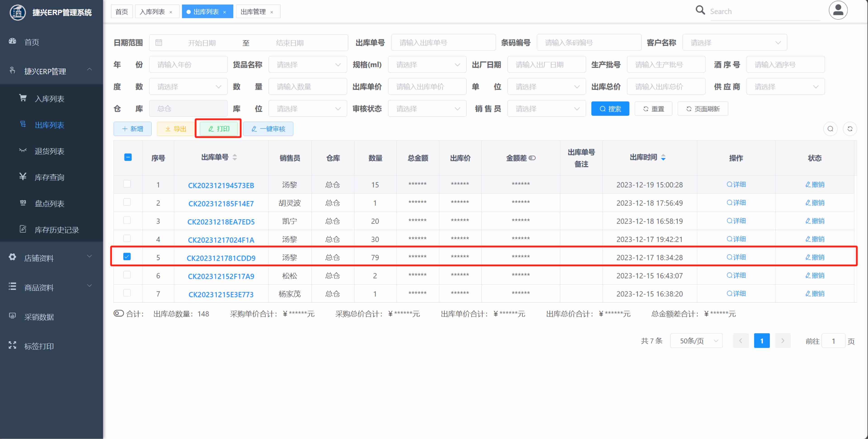
Task: Click shopping cart icon for 入库列表
Action: 23,98
